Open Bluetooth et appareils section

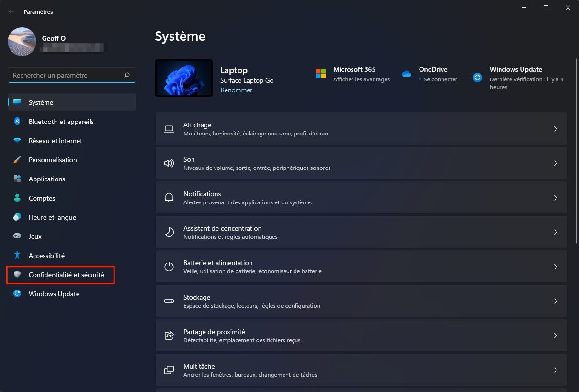click(72, 122)
